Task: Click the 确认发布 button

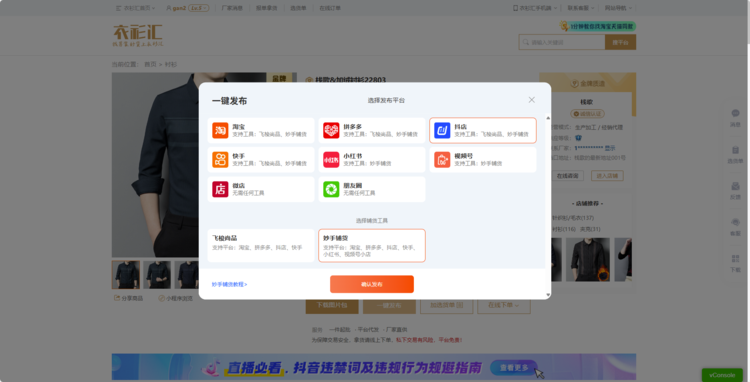Action: coord(372,284)
